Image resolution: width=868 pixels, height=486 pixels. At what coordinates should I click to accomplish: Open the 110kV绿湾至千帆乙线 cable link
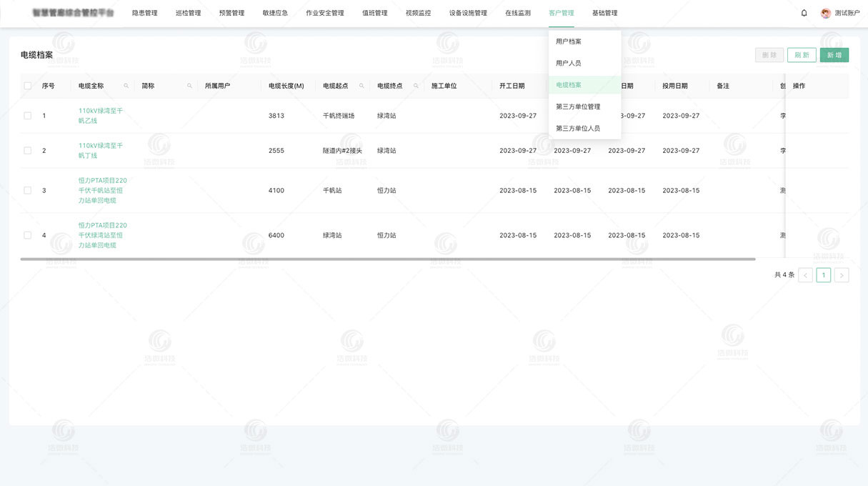101,116
